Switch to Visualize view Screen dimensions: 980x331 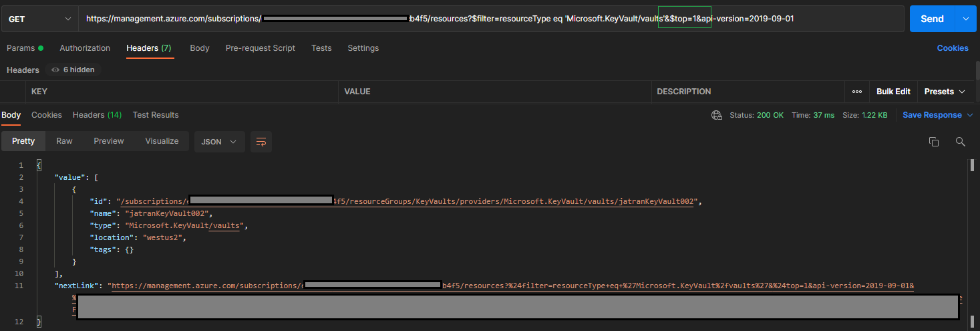click(x=162, y=141)
